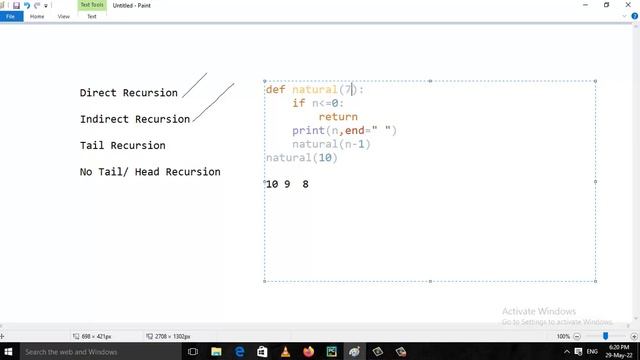Open VLC media player from the taskbar
Image resolution: width=640 pixels, height=360 pixels.
click(285, 351)
